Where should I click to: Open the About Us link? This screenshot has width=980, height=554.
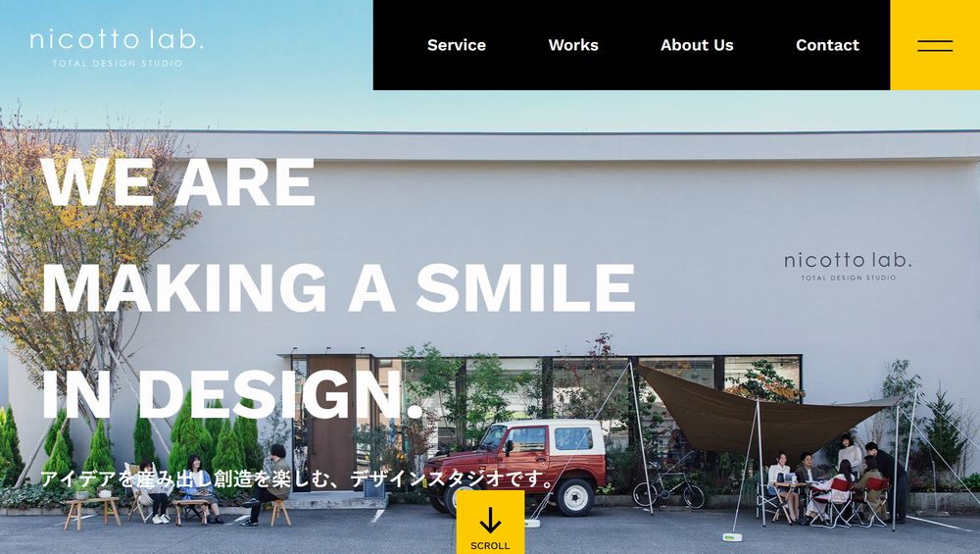point(697,45)
